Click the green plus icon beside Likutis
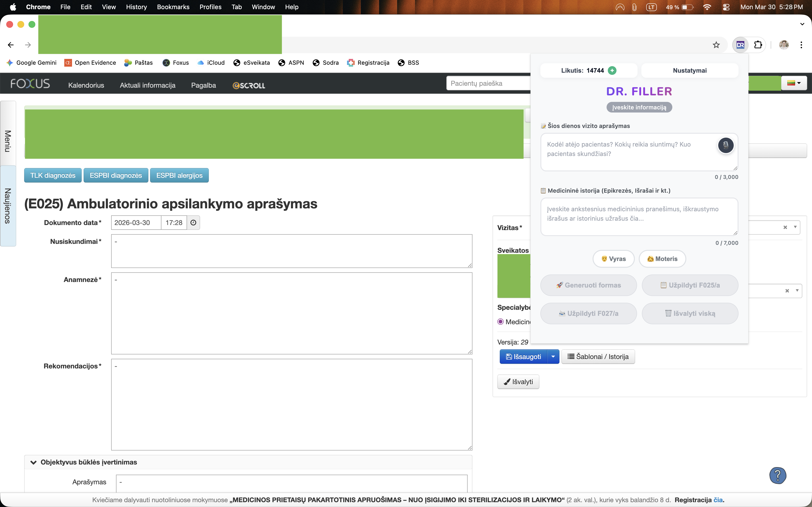812x507 pixels. [612, 70]
